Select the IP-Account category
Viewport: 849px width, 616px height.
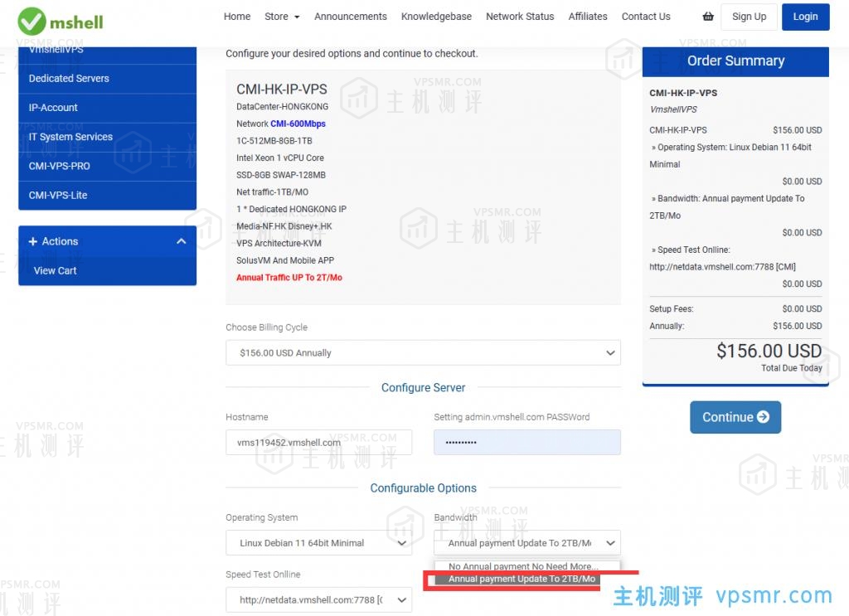pyautogui.click(x=107, y=108)
